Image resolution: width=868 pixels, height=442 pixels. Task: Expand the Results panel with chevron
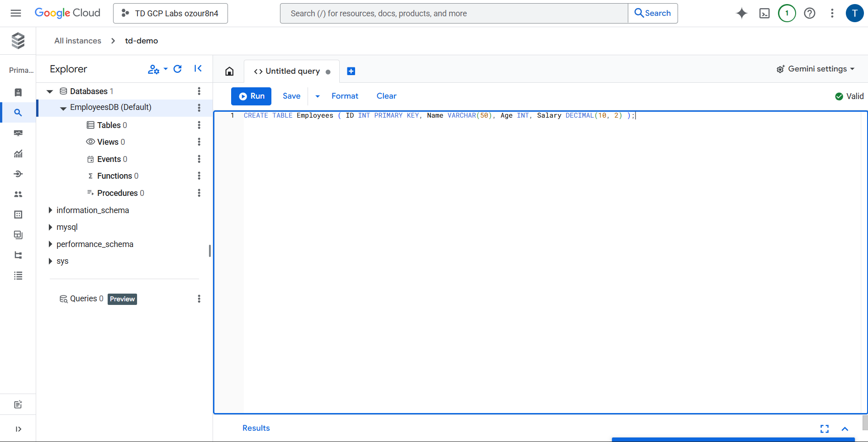point(844,428)
